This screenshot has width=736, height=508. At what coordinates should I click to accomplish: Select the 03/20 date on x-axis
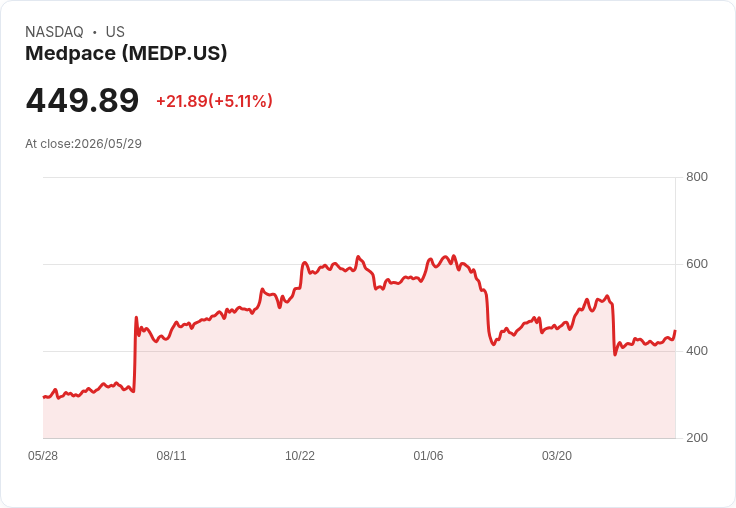tap(557, 456)
